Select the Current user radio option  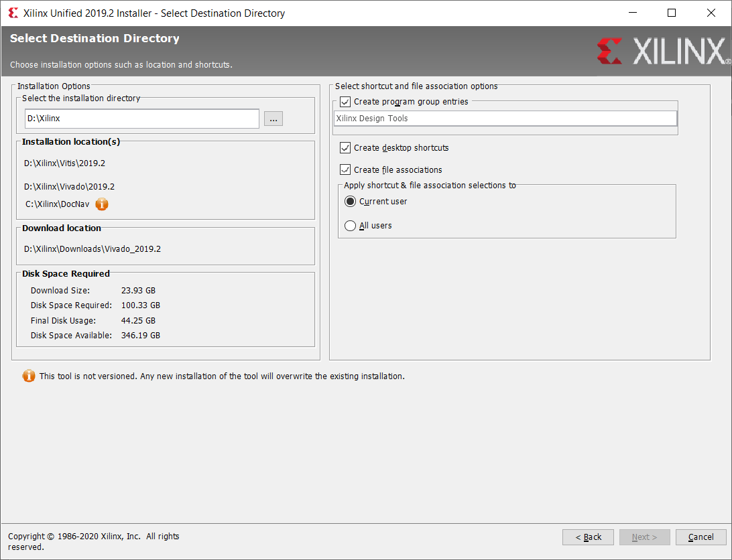pyautogui.click(x=350, y=202)
